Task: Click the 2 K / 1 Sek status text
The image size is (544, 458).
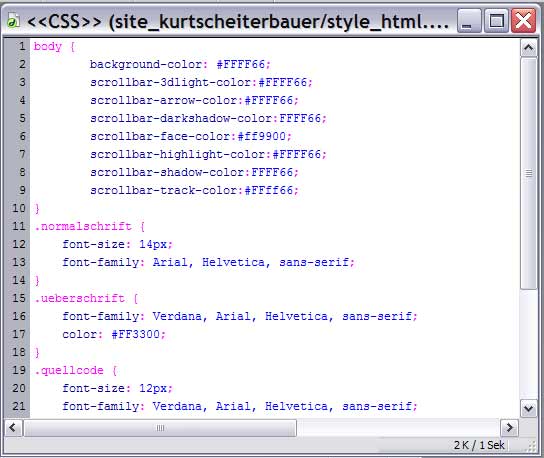Action: pos(479,445)
